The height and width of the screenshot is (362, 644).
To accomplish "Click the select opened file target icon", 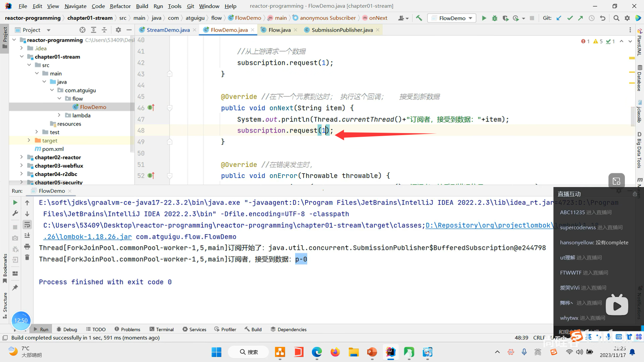I will [x=83, y=30].
